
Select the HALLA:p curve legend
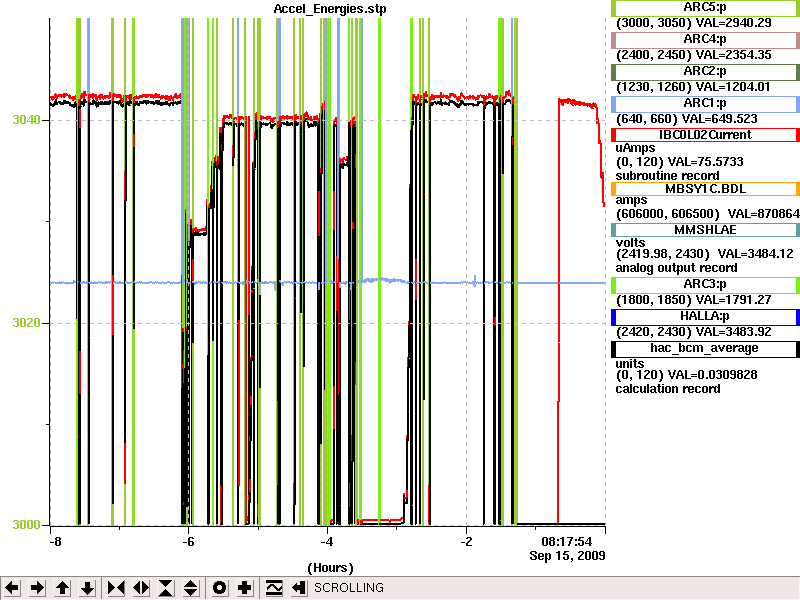pyautogui.click(x=705, y=317)
